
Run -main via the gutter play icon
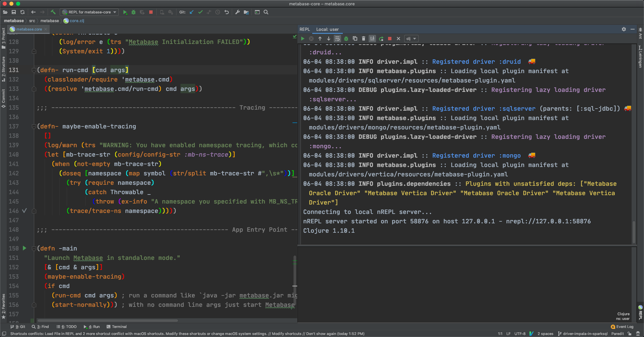(x=24, y=248)
